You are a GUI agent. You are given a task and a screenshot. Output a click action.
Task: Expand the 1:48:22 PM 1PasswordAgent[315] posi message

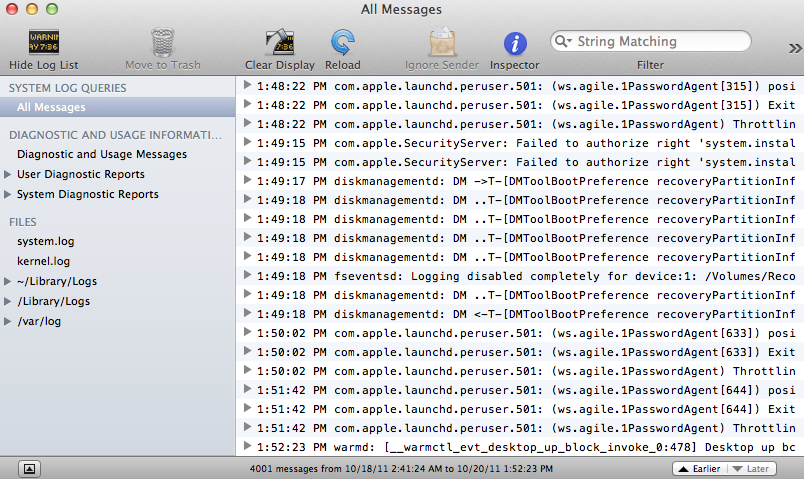coord(247,86)
